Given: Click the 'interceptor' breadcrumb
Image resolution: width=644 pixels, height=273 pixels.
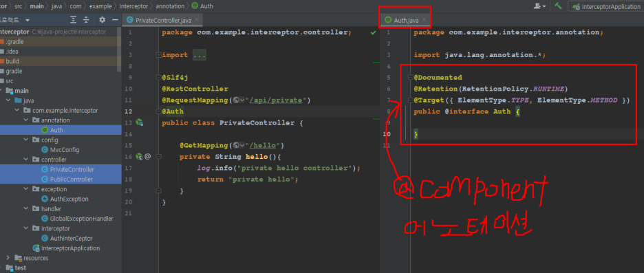Looking at the screenshot, I should pos(134,6).
